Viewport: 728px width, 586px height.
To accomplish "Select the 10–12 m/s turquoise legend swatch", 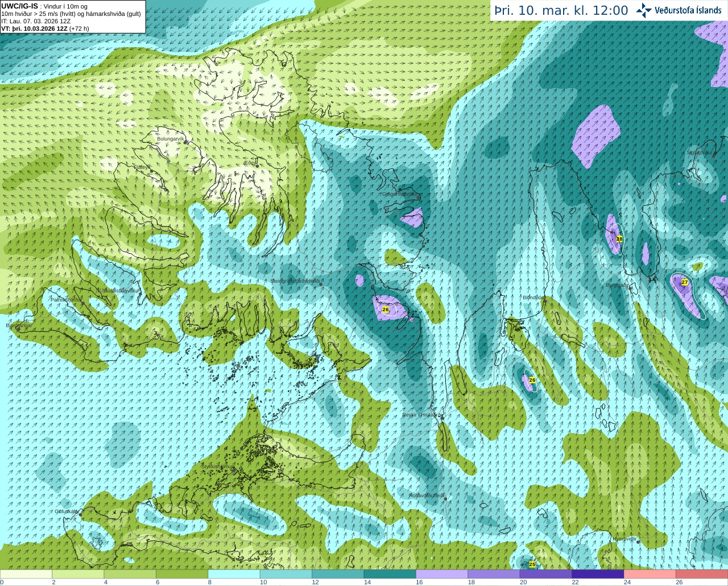I will click(286, 574).
